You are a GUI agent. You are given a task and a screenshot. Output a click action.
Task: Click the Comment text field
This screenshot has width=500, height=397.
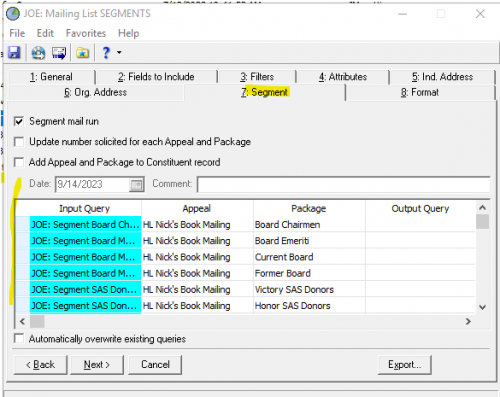[343, 184]
